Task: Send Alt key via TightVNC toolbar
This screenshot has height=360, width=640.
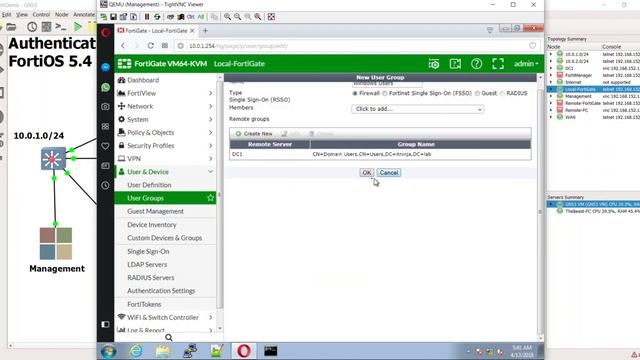Action: pos(201,17)
